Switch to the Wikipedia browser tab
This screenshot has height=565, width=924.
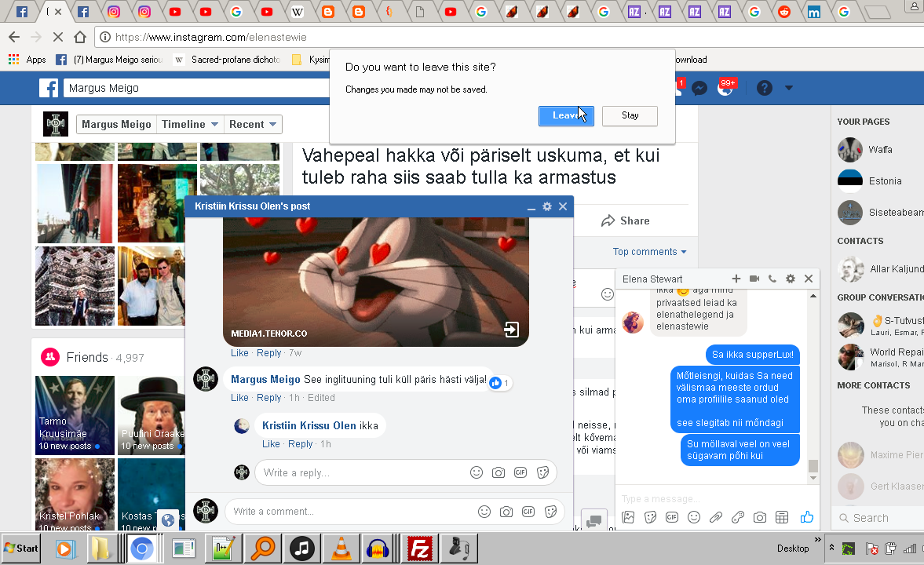coord(298,12)
